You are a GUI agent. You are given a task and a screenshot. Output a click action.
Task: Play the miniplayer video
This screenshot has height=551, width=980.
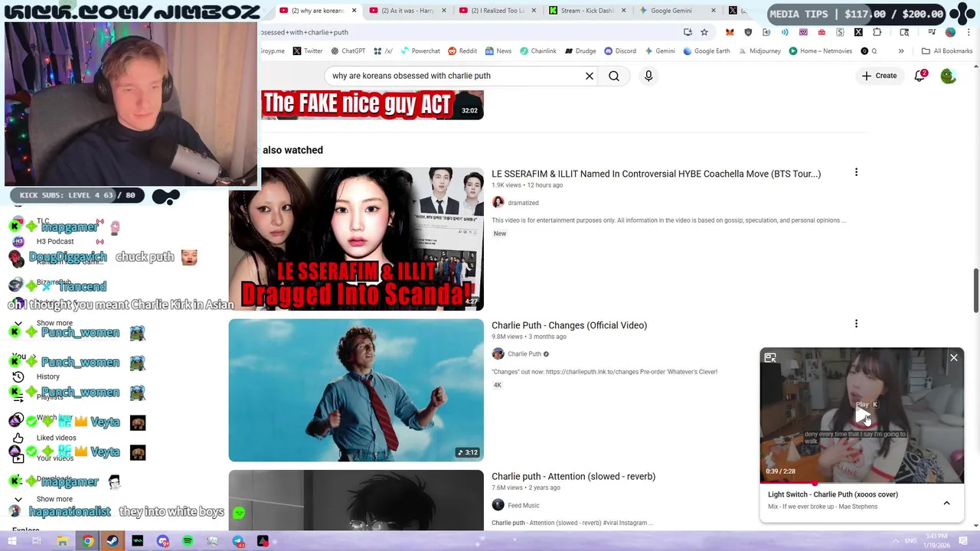862,416
